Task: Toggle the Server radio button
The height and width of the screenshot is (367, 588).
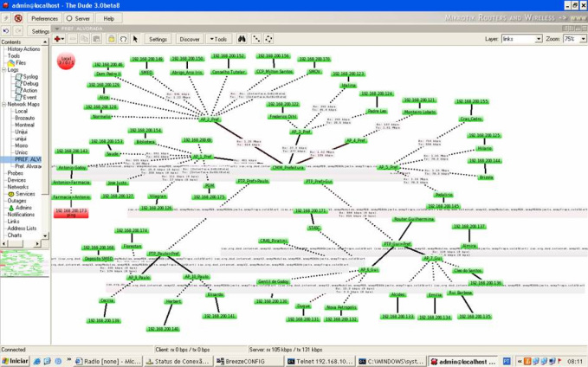Action: (x=72, y=17)
